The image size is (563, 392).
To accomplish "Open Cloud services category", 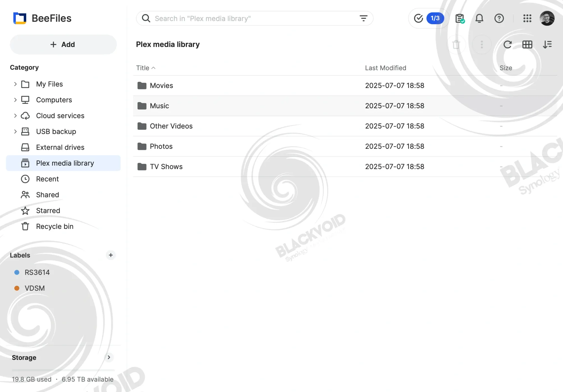I will (x=63, y=116).
